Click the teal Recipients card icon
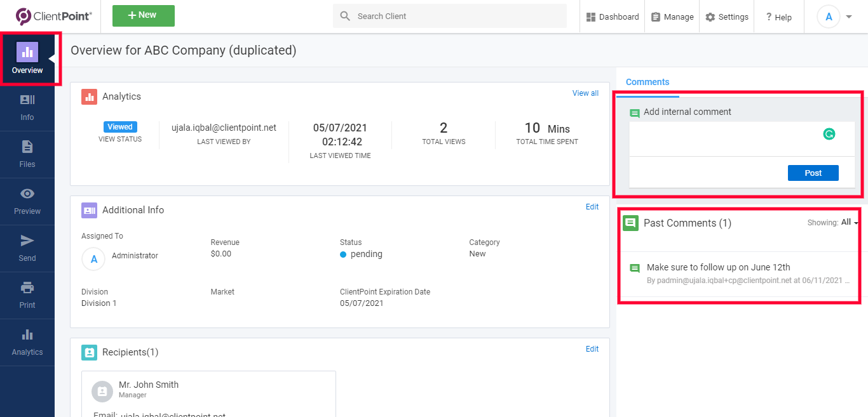The image size is (868, 417). click(x=89, y=352)
